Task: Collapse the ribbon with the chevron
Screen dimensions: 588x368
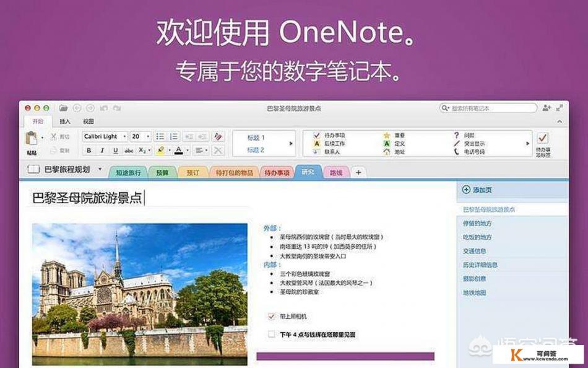Action: (560, 121)
